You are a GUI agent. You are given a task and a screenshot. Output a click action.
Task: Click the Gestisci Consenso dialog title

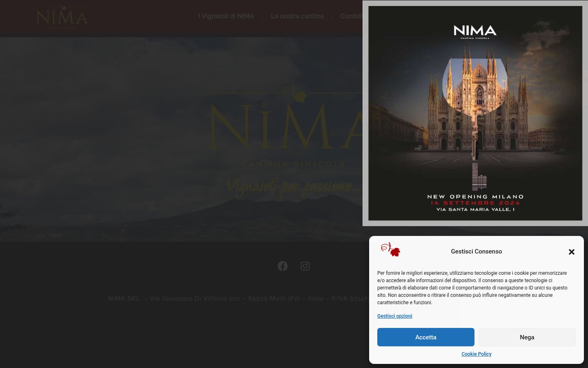click(477, 251)
